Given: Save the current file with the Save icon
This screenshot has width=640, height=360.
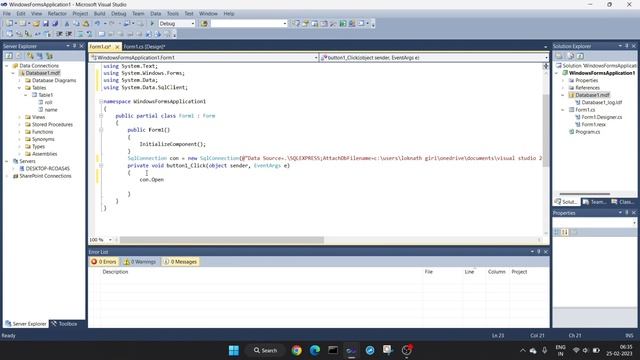Looking at the screenshot, I should coord(46,24).
